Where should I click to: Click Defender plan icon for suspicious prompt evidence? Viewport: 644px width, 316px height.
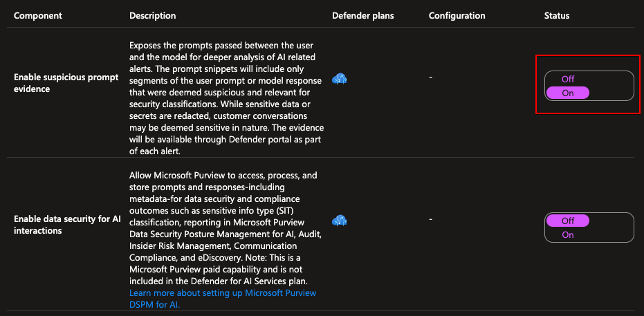pyautogui.click(x=339, y=78)
